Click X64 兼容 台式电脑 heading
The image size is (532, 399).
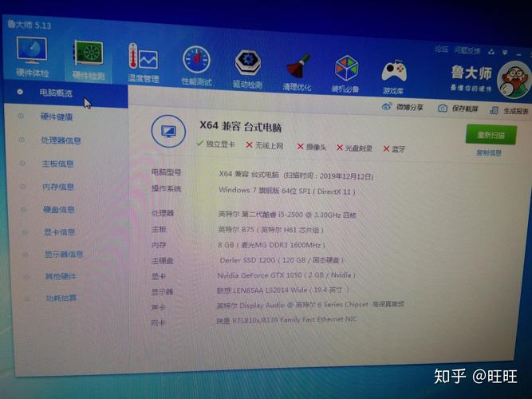click(241, 126)
